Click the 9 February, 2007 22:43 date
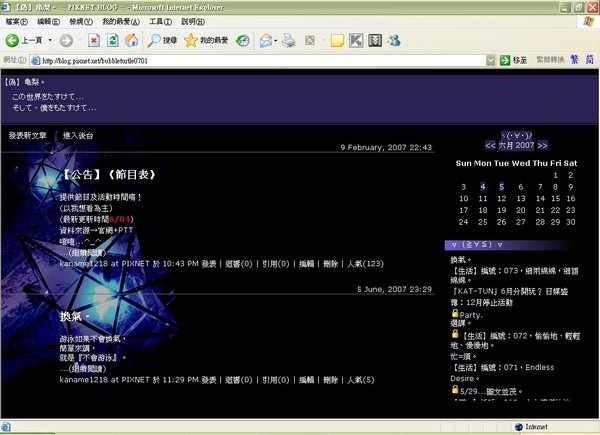 click(x=386, y=147)
